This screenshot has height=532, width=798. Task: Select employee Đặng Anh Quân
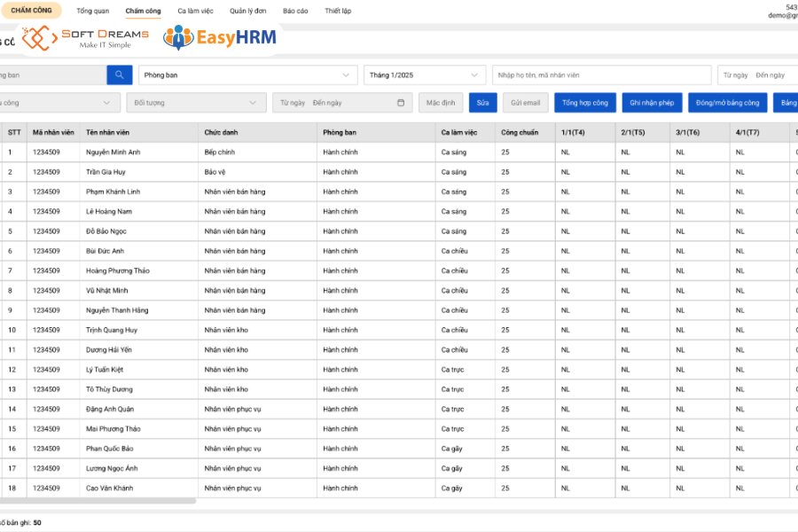click(110, 410)
